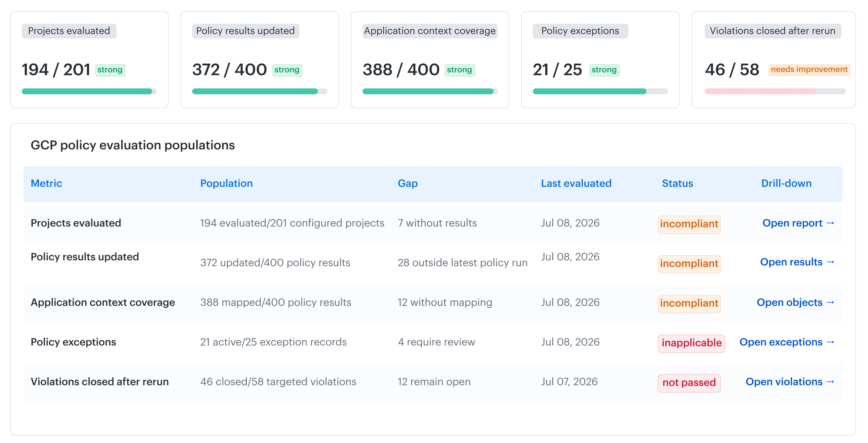This screenshot has width=868, height=443.
Task: Click 'Projects evaluated' metric in table
Action: [76, 223]
